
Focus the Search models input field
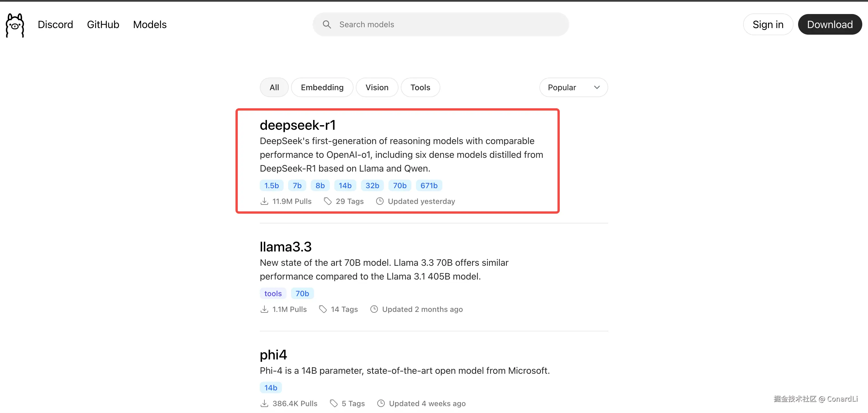(448, 25)
